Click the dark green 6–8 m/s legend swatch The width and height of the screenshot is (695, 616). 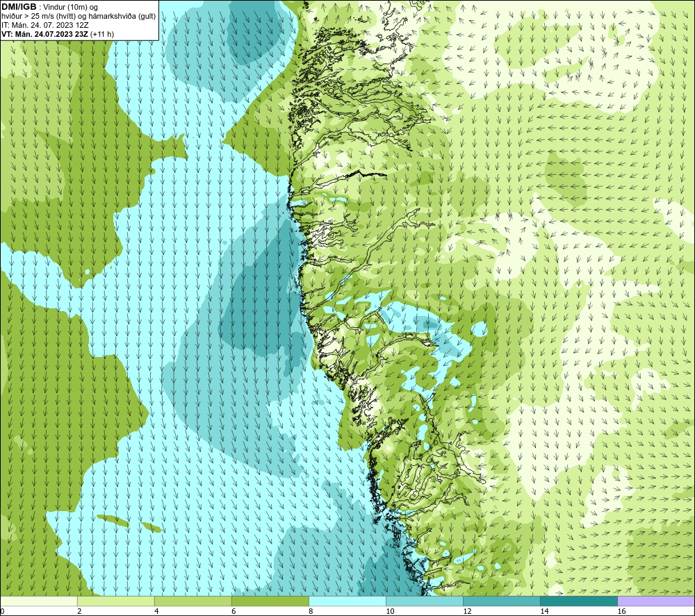coord(270,601)
